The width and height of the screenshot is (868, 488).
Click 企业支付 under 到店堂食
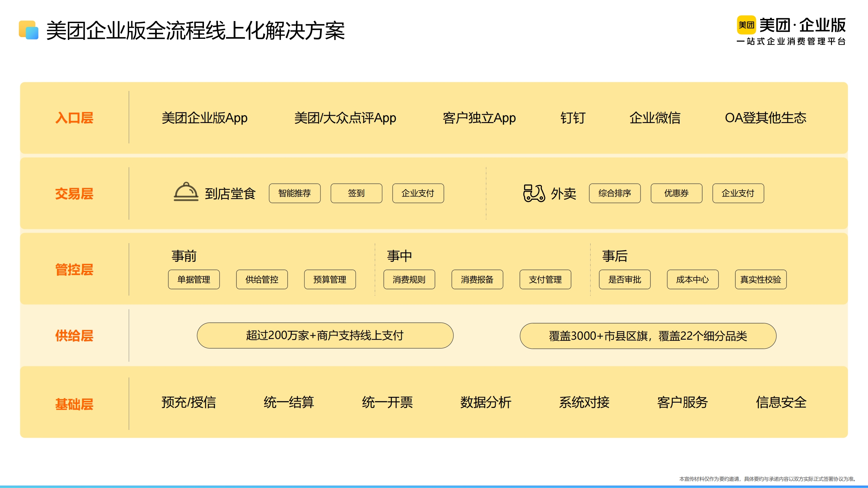coord(418,193)
